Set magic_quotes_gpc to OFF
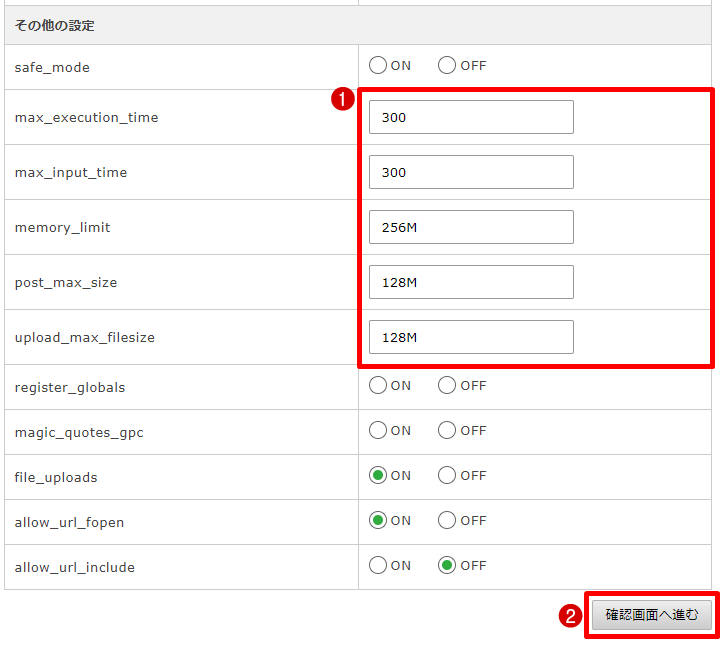The height and width of the screenshot is (647, 726). 447,430
